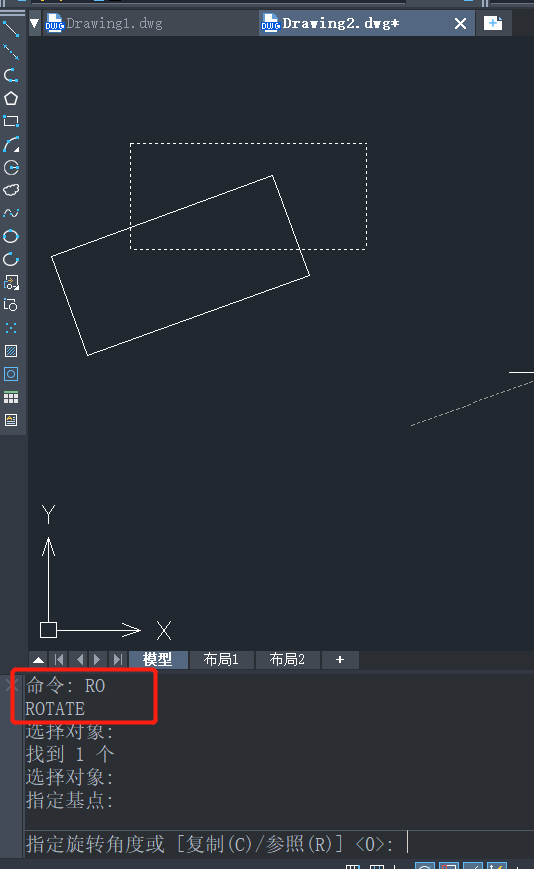Choose the Circle tool
Screen dimensions: 534x869
(x=11, y=167)
